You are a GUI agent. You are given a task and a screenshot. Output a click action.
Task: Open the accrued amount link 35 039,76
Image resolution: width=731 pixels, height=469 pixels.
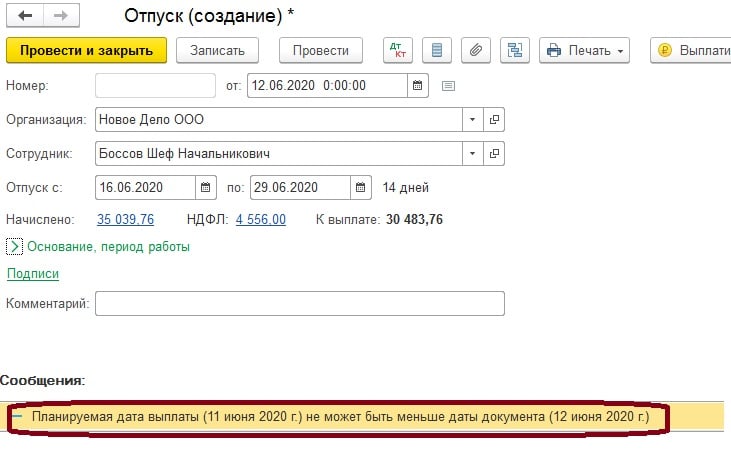pos(125,219)
